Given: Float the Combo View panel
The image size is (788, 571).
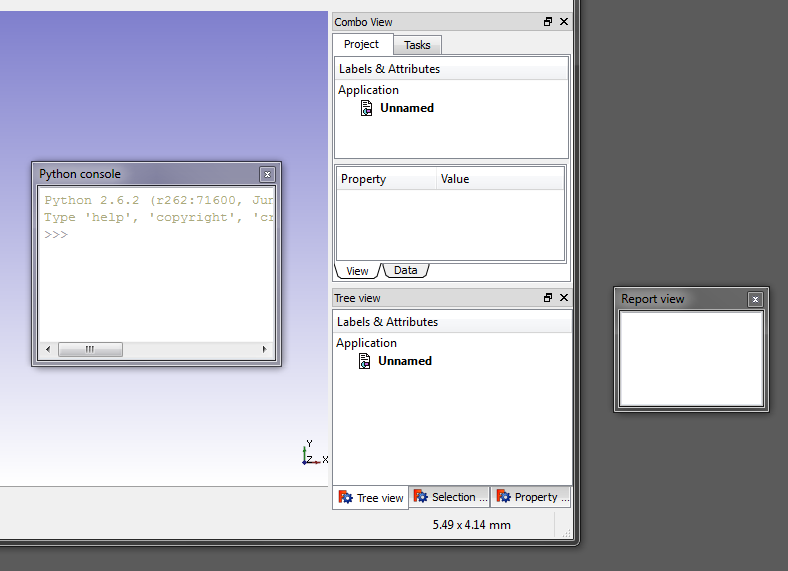Looking at the screenshot, I should (x=548, y=22).
